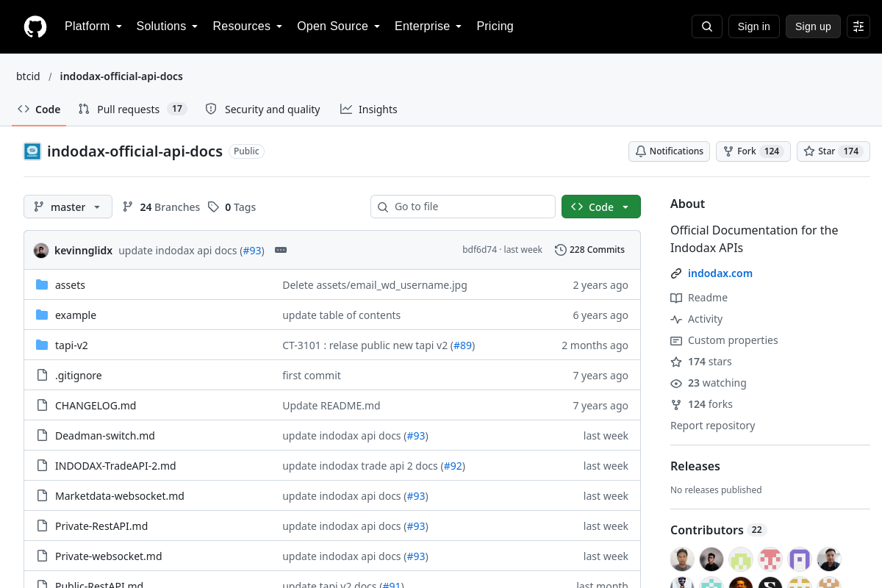This screenshot has width=882, height=588.
Task: Star the repository
Action: coord(833,151)
